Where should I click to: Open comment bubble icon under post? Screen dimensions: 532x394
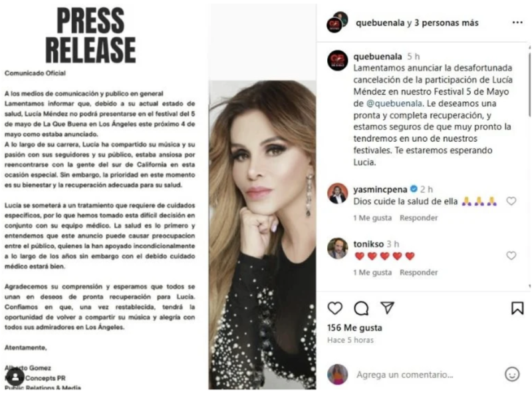tap(361, 308)
